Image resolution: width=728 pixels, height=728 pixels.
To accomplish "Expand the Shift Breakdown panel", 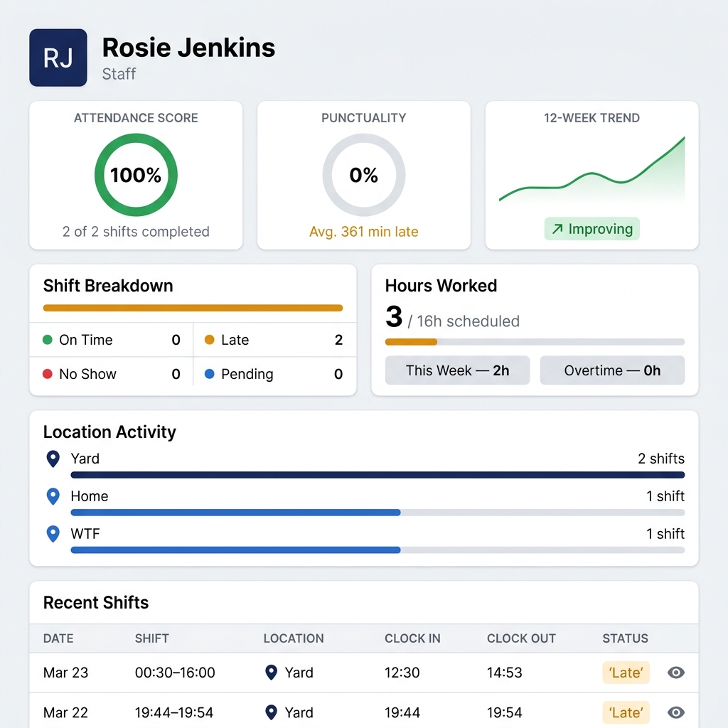I will [108, 286].
